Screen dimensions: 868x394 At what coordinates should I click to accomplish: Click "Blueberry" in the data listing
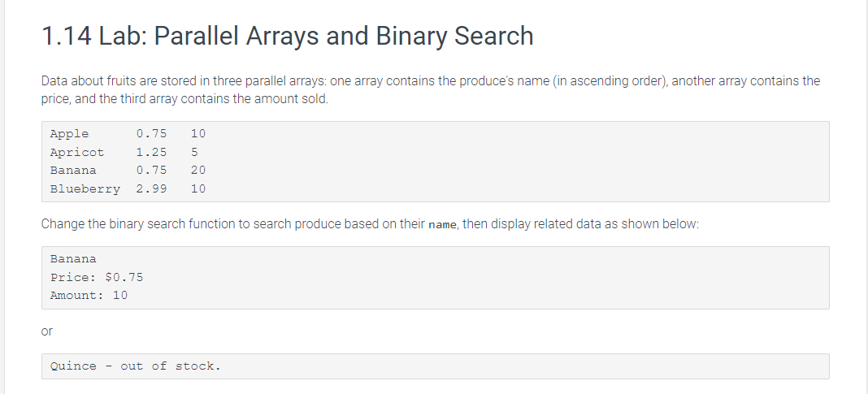point(85,188)
